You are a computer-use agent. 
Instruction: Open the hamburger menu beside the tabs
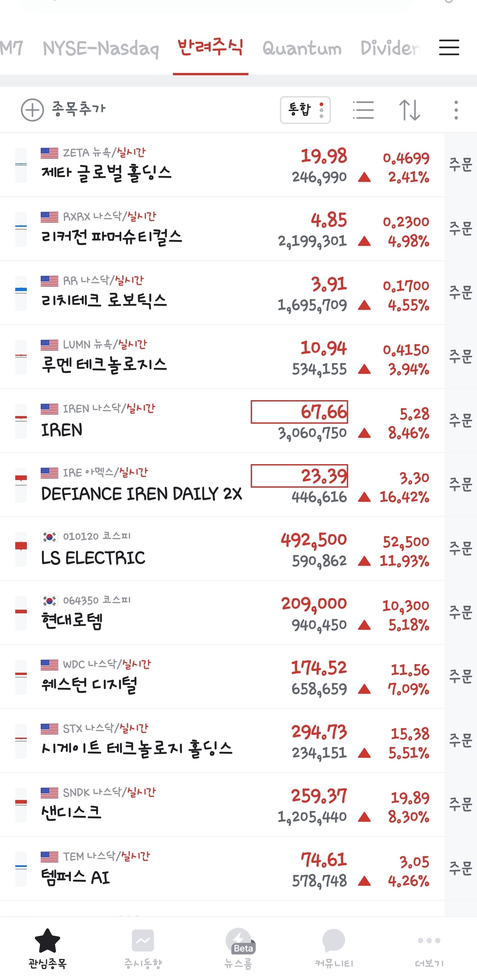point(449,47)
